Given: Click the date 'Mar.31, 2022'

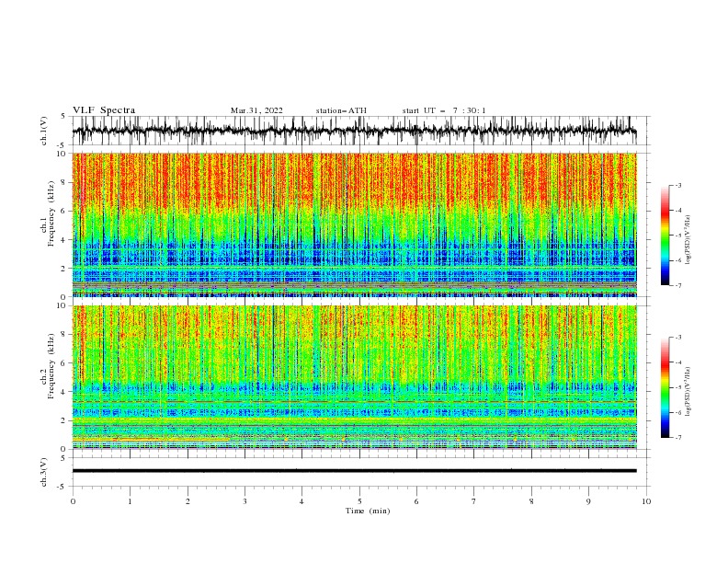Looking at the screenshot, I should [256, 110].
